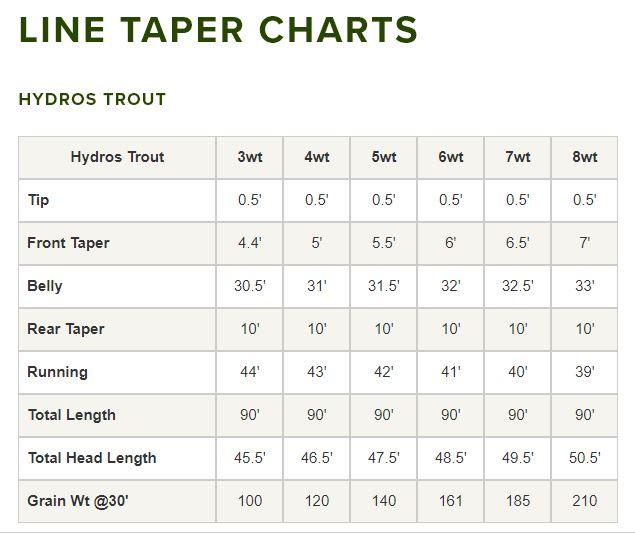Select the 5wt column header

tap(383, 157)
